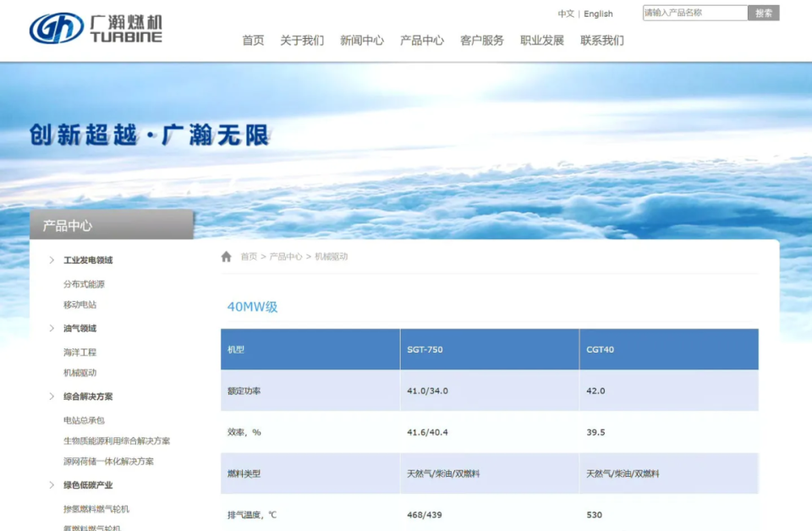The image size is (812, 531).
Task: Click the 产品中心 breadcrumb link
Action: pos(283,256)
